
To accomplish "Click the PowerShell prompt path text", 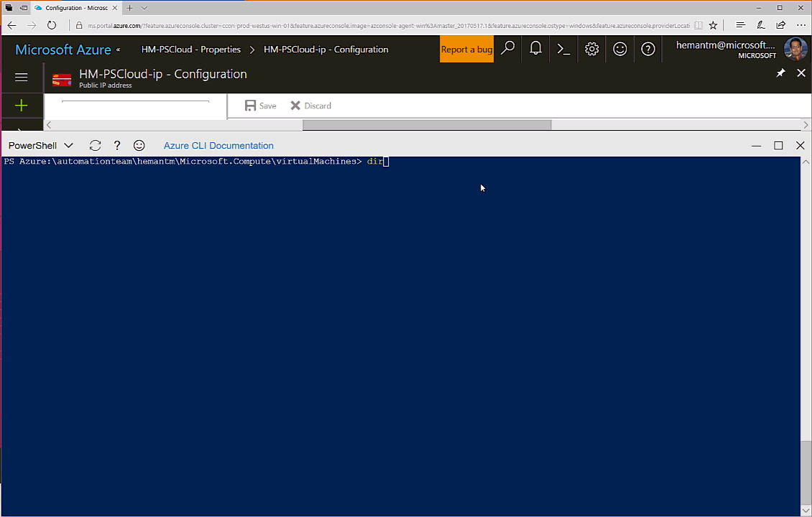I will tap(183, 162).
